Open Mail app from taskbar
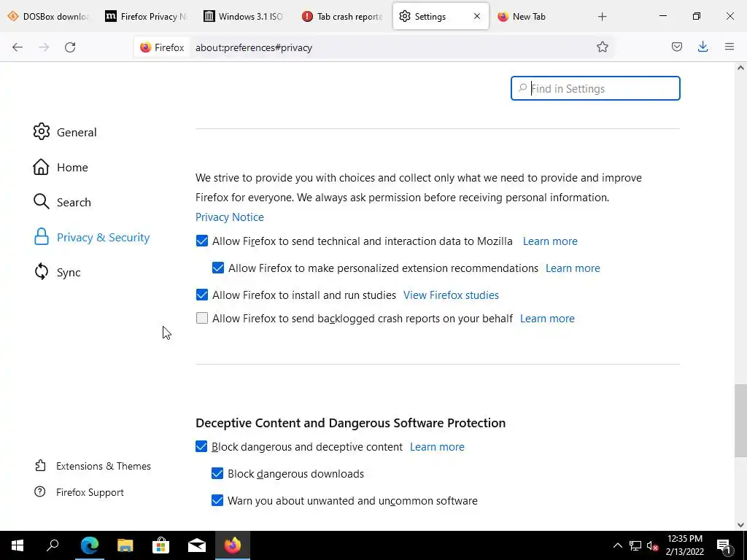 197,545
